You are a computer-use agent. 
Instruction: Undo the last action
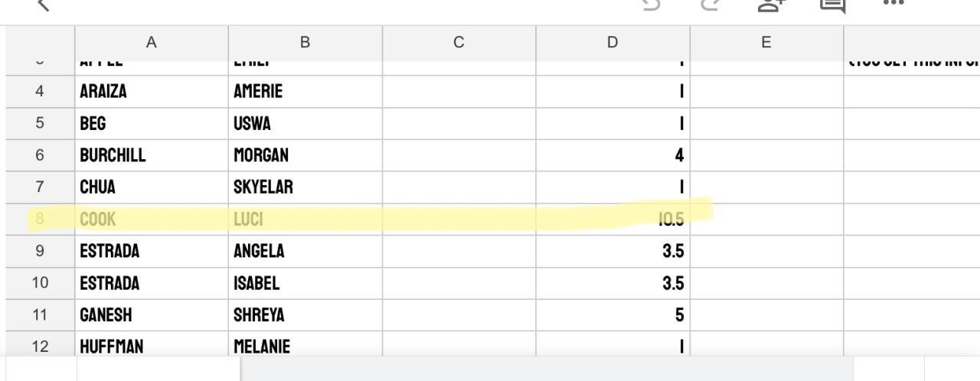(652, 5)
